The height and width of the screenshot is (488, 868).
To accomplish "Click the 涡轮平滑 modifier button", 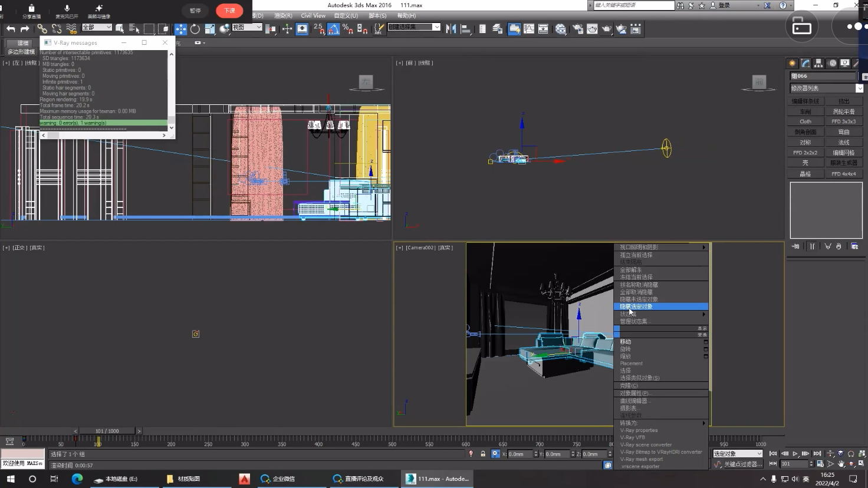I will tap(844, 111).
